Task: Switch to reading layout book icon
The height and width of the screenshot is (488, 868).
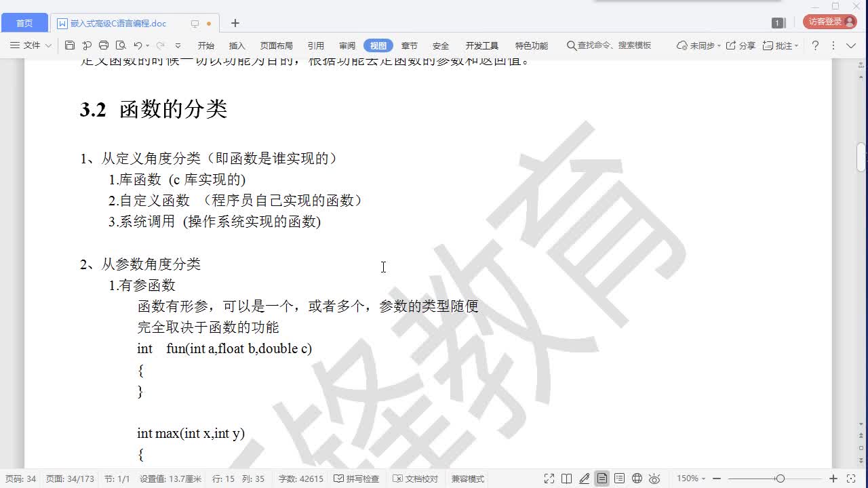Action: (x=567, y=479)
